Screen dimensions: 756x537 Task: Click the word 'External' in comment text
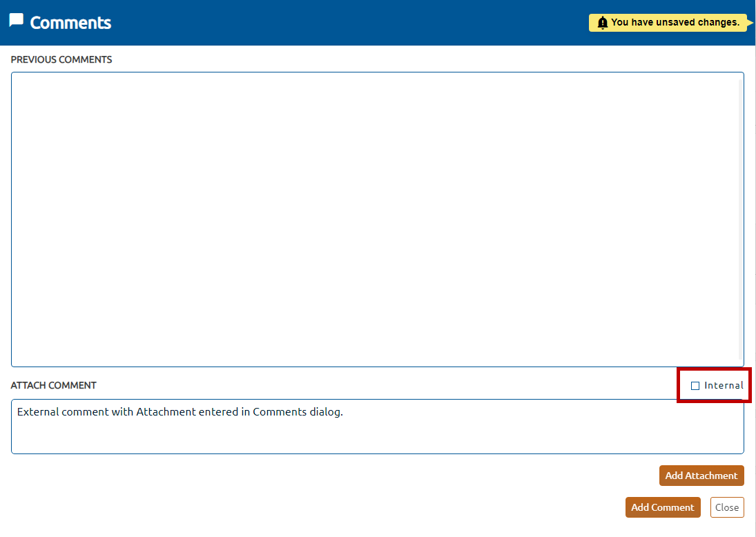click(x=38, y=413)
